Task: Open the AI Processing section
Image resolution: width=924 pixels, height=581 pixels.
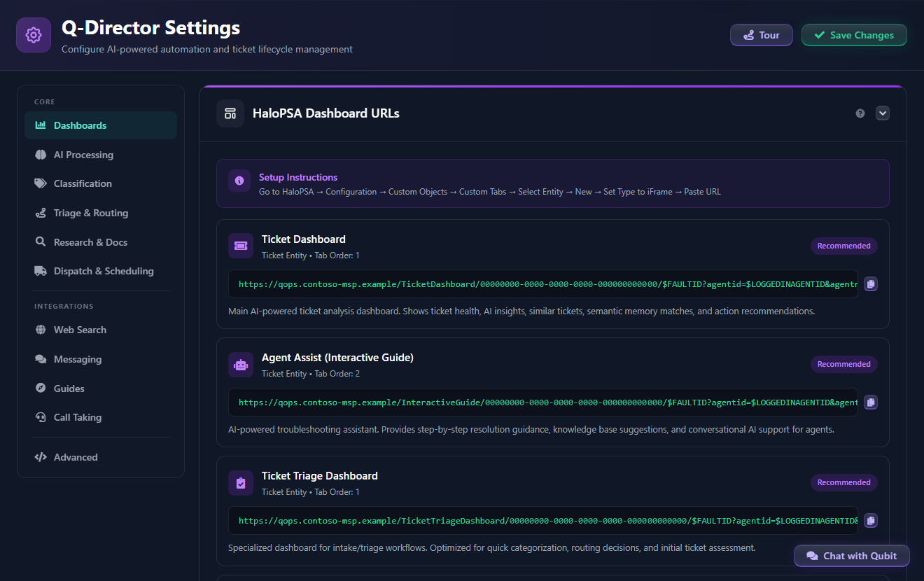Action: click(101, 155)
